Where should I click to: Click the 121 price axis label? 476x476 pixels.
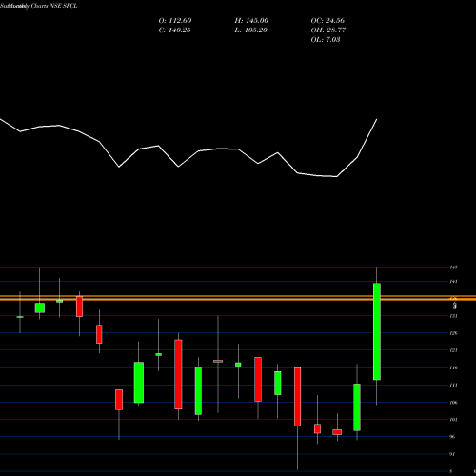tap(453, 350)
